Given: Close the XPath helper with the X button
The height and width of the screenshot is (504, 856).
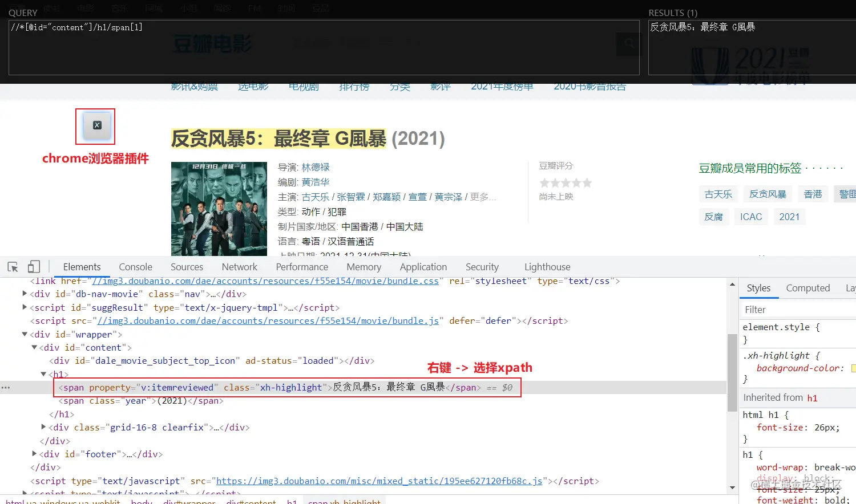Looking at the screenshot, I should pyautogui.click(x=97, y=125).
